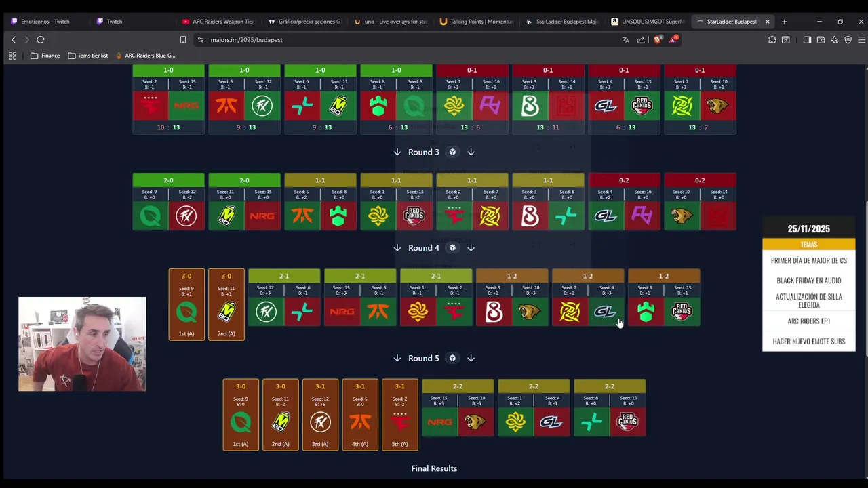The width and height of the screenshot is (868, 488).
Task: Click down arrow right of Round 3
Action: coord(471,152)
